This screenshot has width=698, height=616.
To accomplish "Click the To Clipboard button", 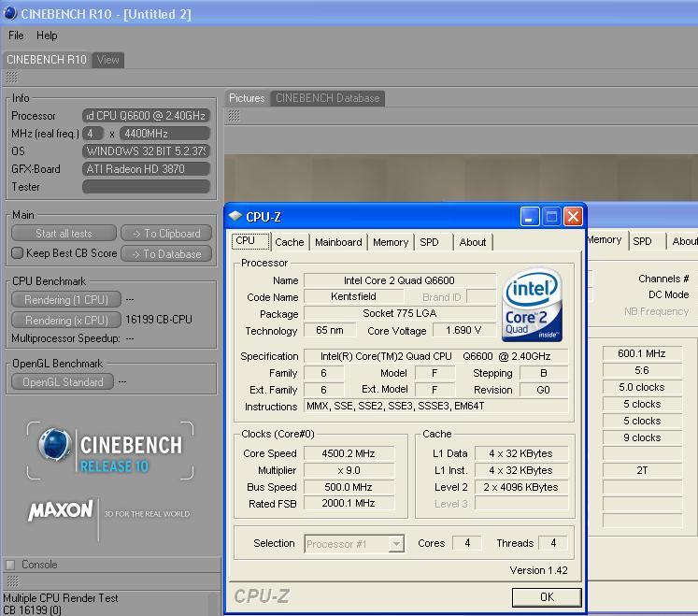I will pyautogui.click(x=166, y=234).
